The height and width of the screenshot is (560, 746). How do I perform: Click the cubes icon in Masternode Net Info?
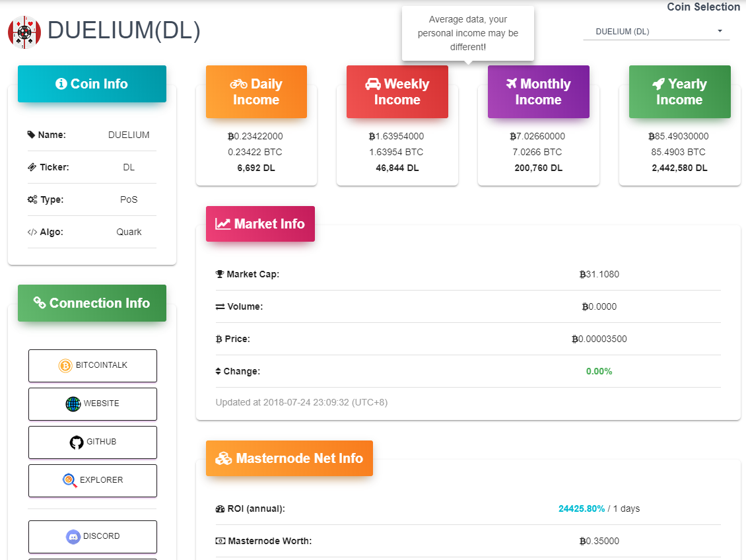(224, 458)
